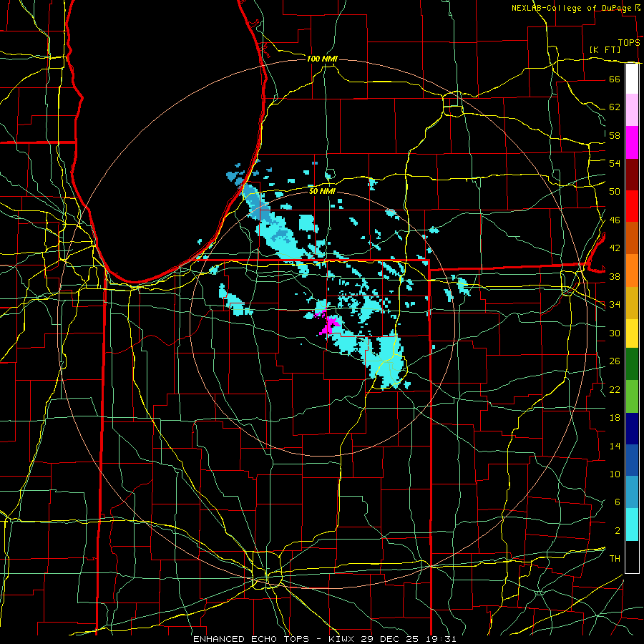Image resolution: width=644 pixels, height=644 pixels.
Task: Pick the light green legend swatch
Action: coord(632,396)
